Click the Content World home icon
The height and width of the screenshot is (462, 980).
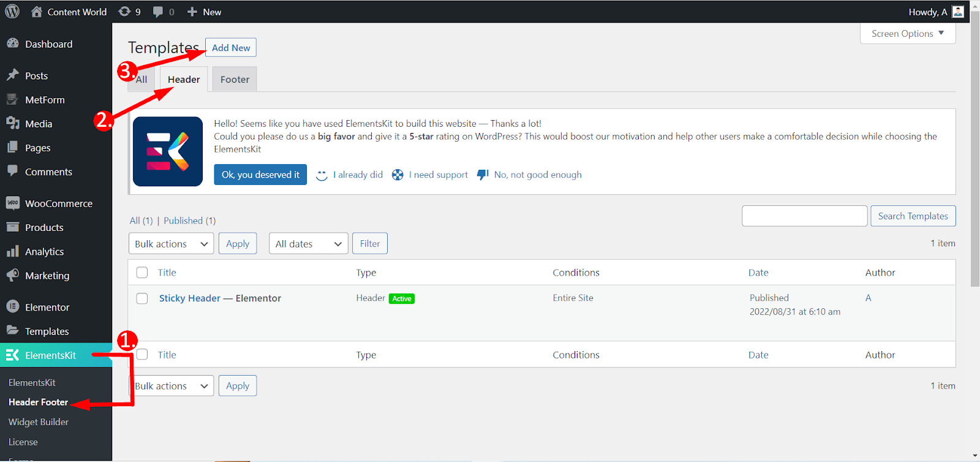tap(37, 12)
